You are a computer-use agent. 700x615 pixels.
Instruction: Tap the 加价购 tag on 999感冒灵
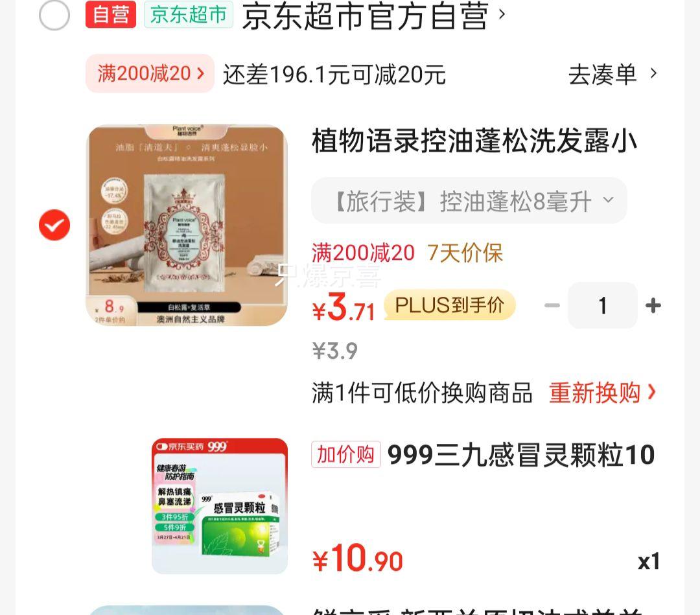coord(346,454)
